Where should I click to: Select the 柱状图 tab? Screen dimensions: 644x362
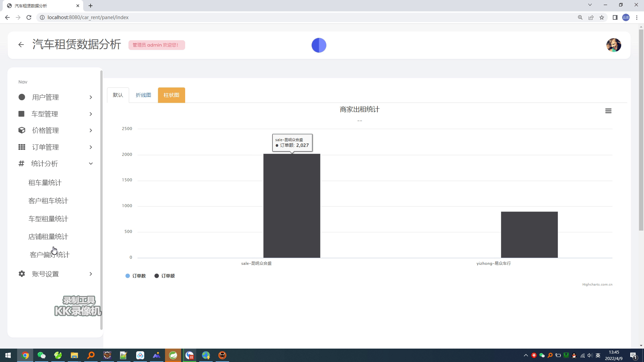coord(171,95)
